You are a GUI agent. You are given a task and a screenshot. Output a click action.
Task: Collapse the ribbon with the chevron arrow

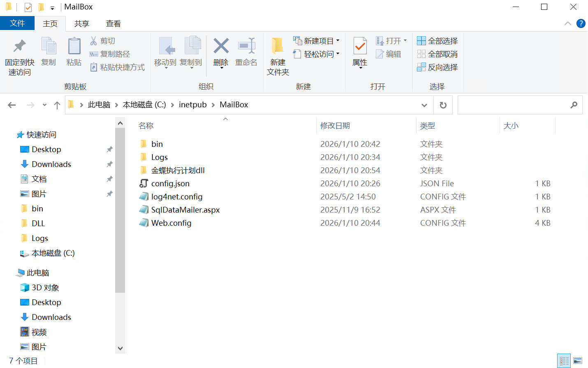pos(568,23)
